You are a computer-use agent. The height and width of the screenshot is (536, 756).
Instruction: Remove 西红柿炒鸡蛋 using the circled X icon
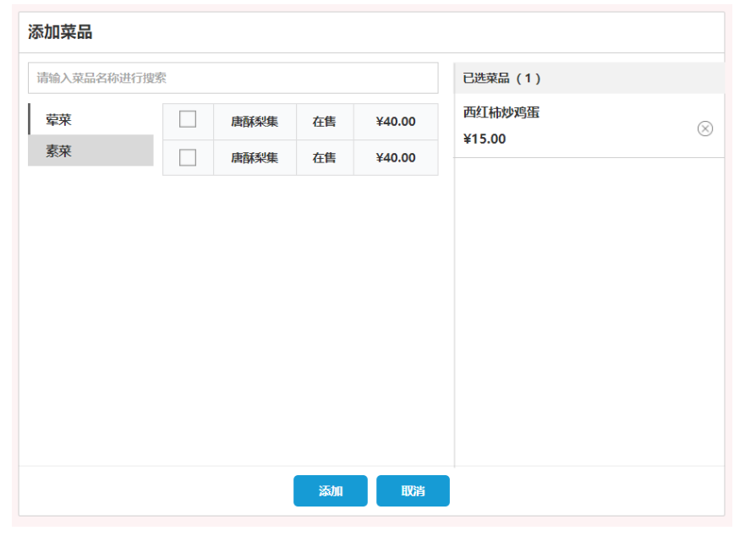point(705,129)
